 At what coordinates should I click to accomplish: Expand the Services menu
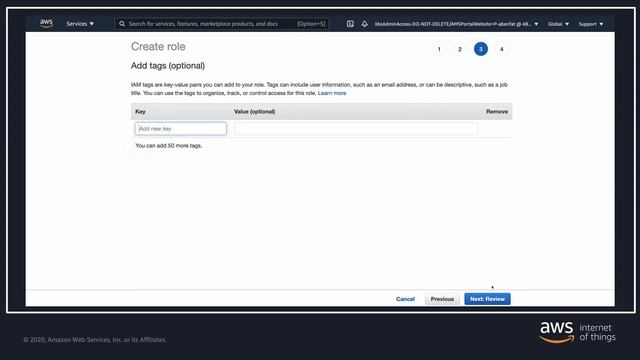click(80, 24)
